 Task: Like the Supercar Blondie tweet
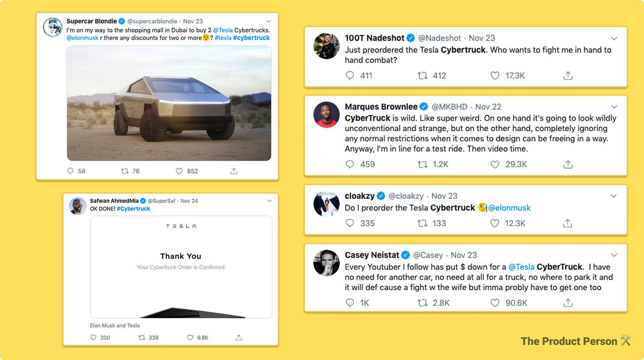180,171
